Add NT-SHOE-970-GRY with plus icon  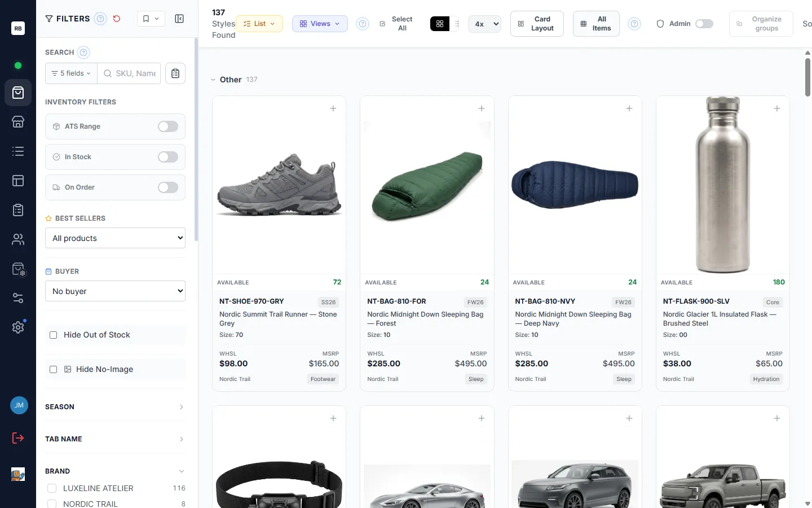(333, 108)
